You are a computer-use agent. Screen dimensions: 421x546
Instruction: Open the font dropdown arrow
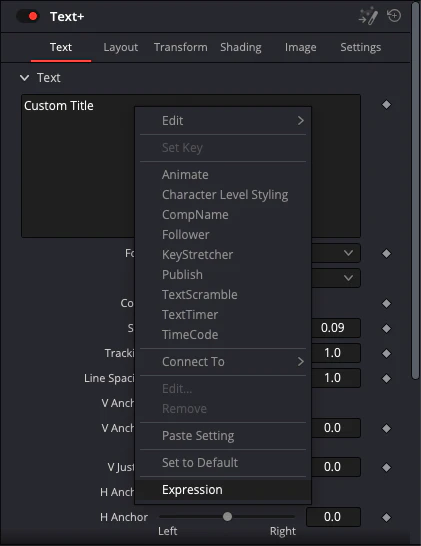[x=348, y=253]
